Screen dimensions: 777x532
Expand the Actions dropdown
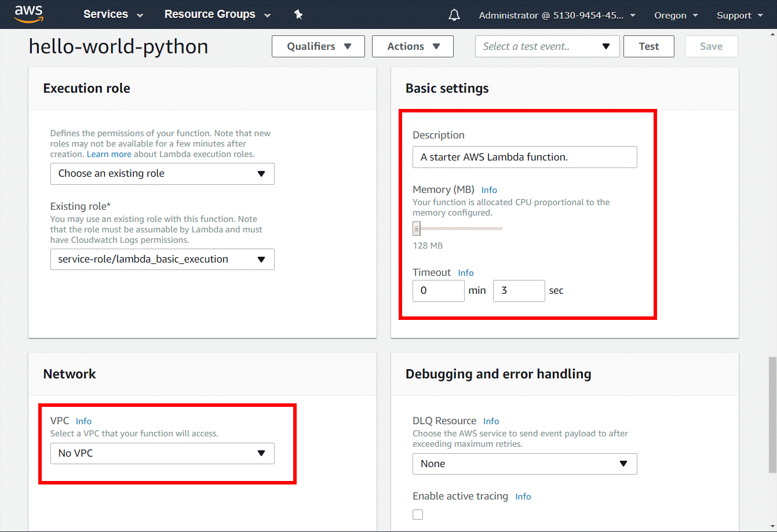(x=413, y=46)
